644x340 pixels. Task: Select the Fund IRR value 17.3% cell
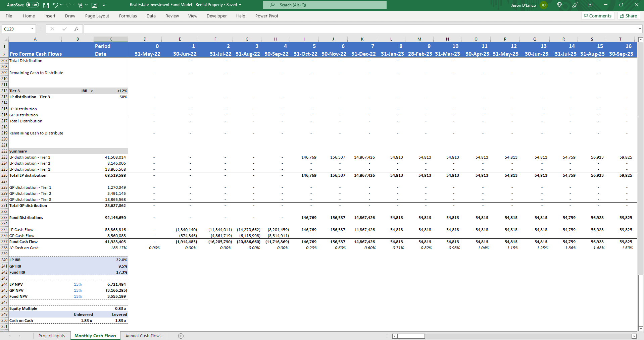coord(111,272)
